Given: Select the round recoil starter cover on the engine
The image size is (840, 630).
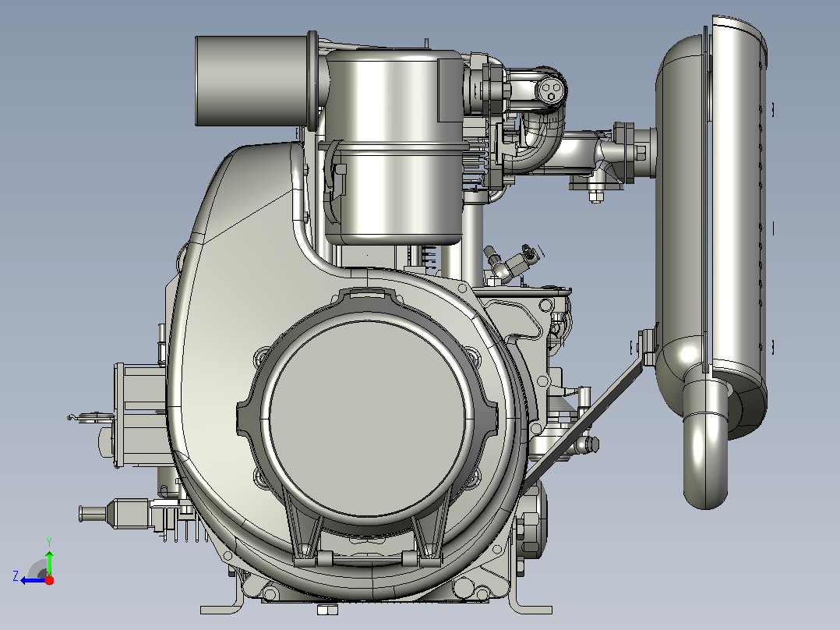Looking at the screenshot, I should 367,419.
